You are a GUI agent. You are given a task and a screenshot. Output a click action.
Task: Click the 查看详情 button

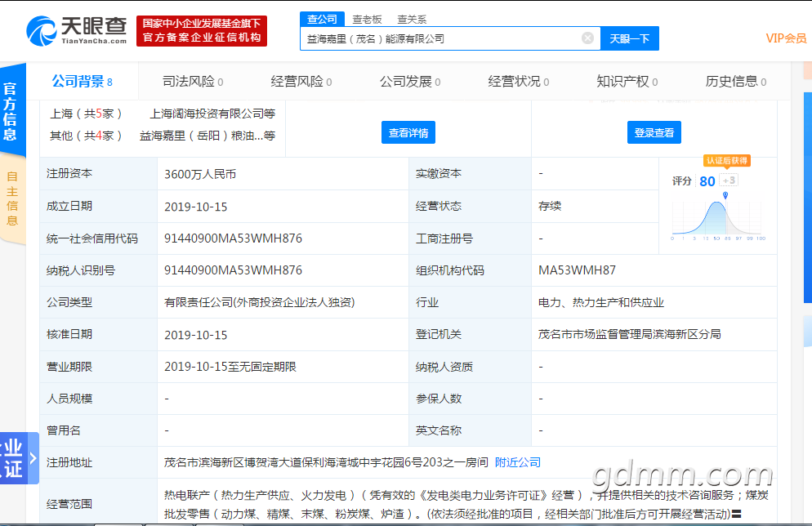(x=408, y=132)
